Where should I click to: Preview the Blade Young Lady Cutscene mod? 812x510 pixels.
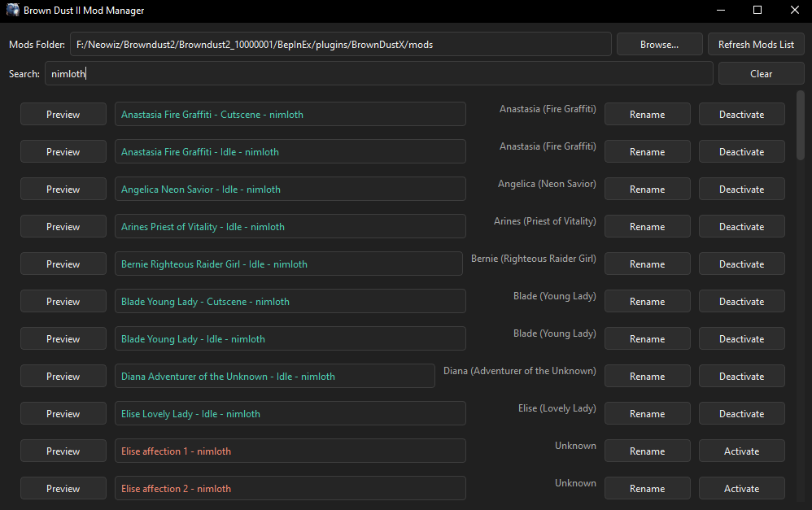point(63,301)
